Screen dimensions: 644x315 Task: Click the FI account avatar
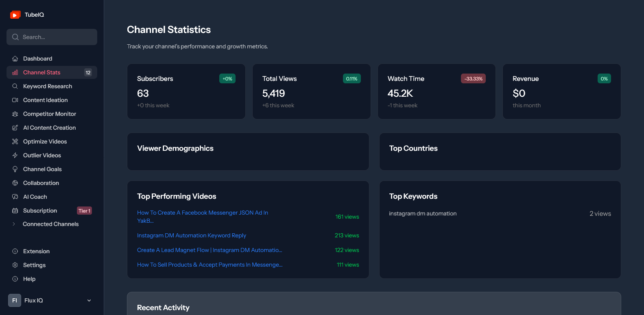(15, 300)
